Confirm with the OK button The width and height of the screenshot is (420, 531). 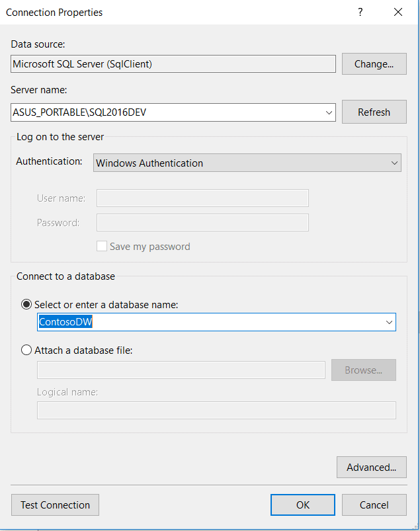[302, 505]
